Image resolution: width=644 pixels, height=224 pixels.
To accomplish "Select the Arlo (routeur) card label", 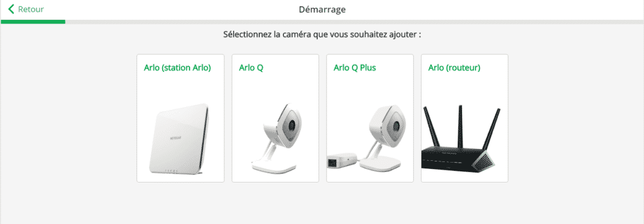I will click(x=454, y=68).
